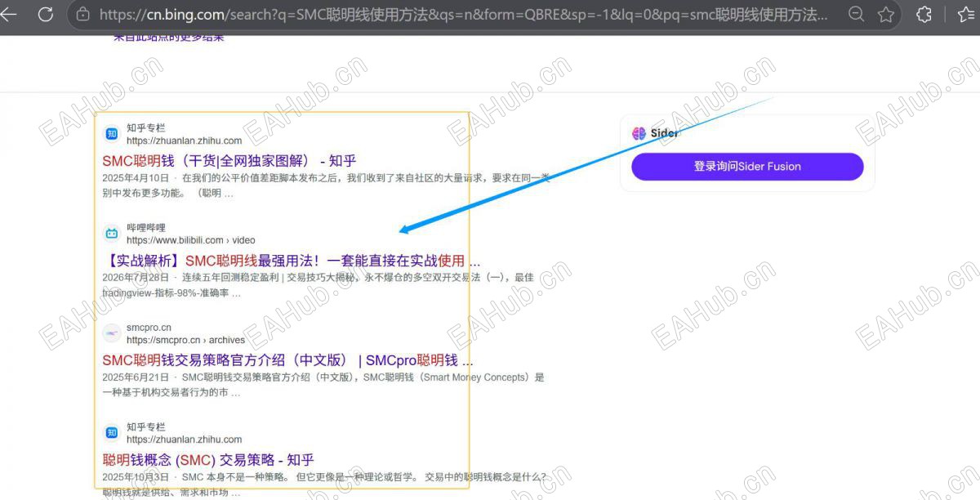Viewport: 980px width, 500px height.
Task: Add page to favorites with star icon
Action: tap(886, 14)
